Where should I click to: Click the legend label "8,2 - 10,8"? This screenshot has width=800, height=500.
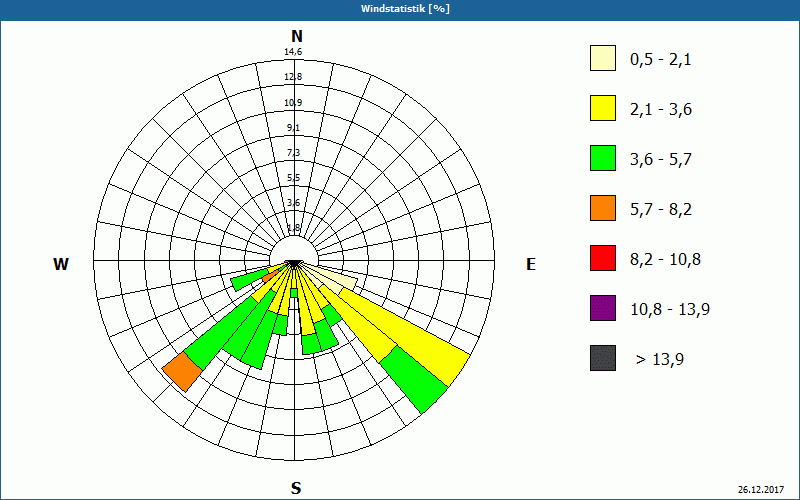665,260
